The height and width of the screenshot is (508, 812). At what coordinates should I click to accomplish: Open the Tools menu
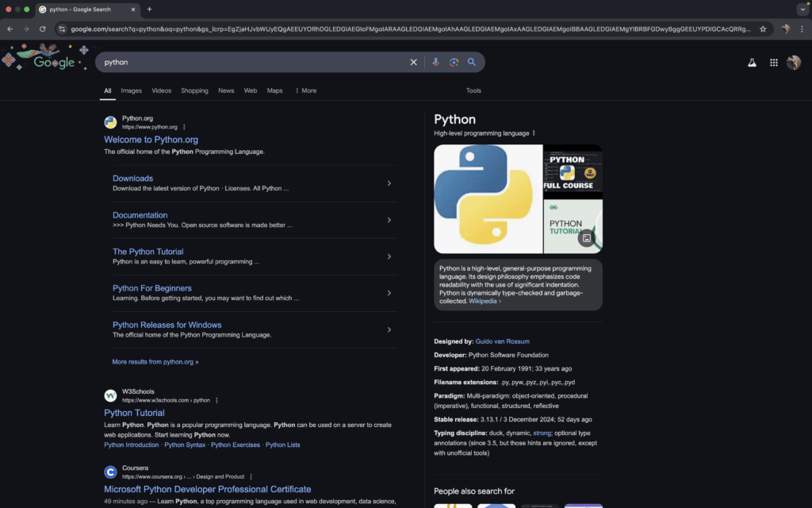(x=473, y=90)
